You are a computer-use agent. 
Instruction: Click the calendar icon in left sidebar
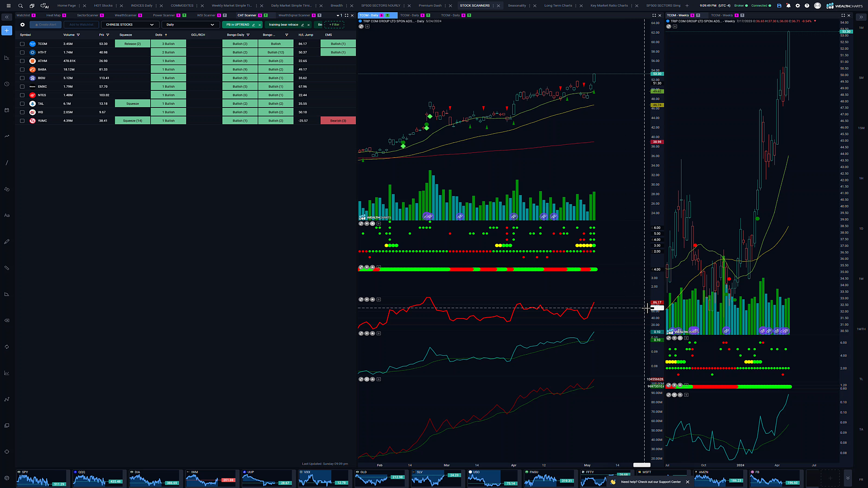click(7, 110)
